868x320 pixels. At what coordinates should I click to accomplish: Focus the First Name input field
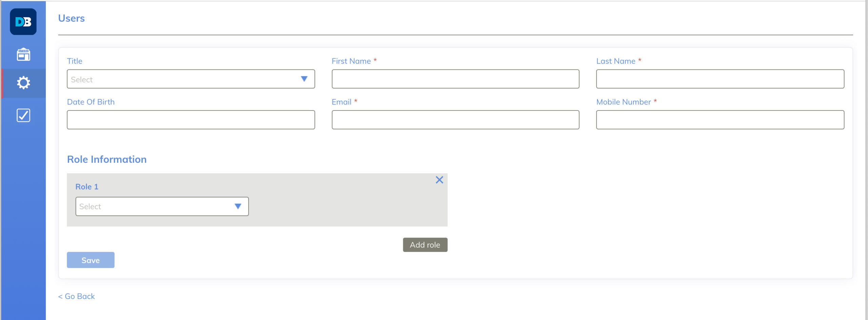(x=455, y=79)
